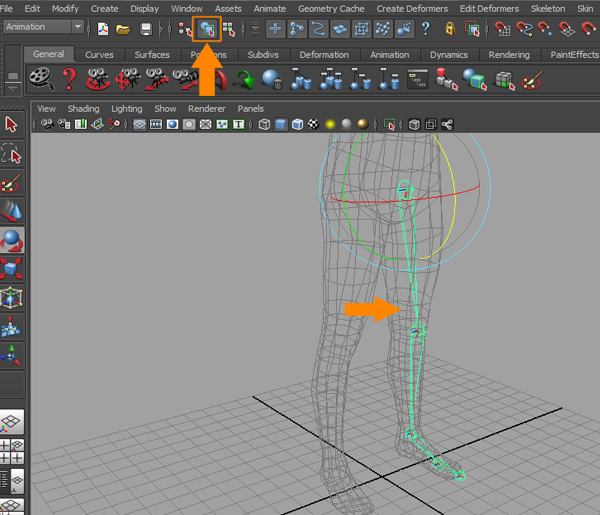The image size is (600, 515).
Task: Click the red question mark shelf icon
Action: pyautogui.click(x=69, y=79)
